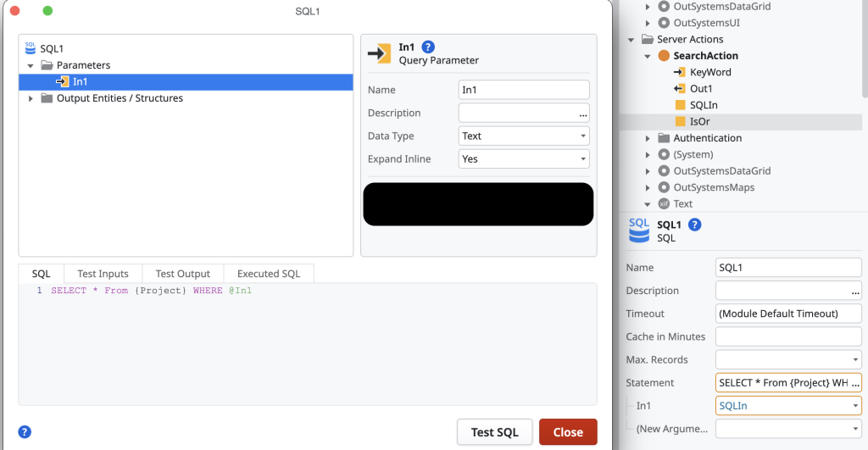868x450 pixels.
Task: Click the blue help icon at dialog bottom-left
Action: coord(25,431)
